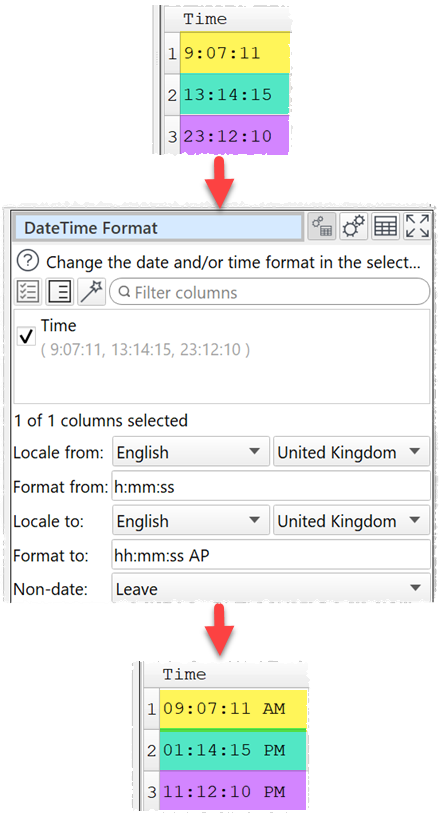This screenshot has height=817, width=440.
Task: Click row number 1 in the input table
Action: [x=172, y=53]
